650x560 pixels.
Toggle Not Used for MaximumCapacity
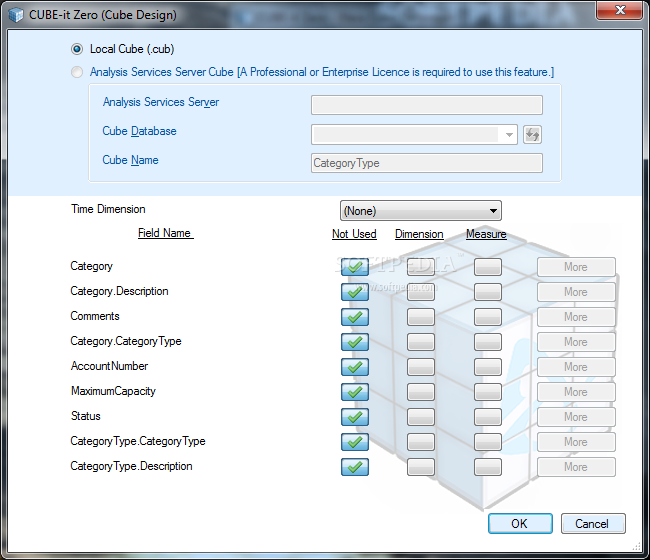(355, 392)
